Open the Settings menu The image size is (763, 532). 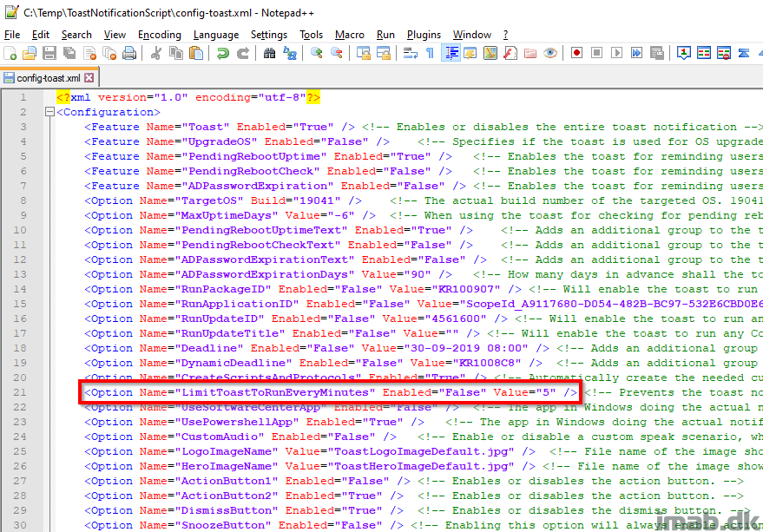(269, 35)
